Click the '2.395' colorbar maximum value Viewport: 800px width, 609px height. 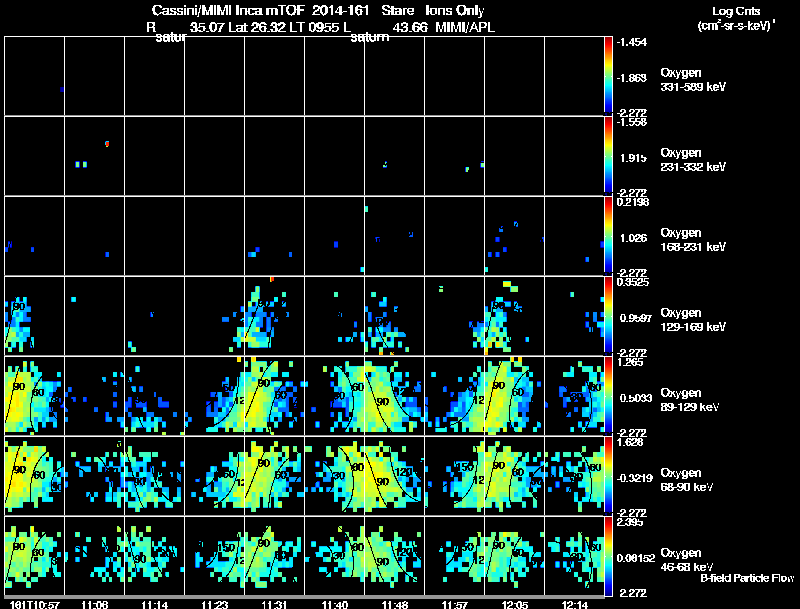click(x=630, y=522)
